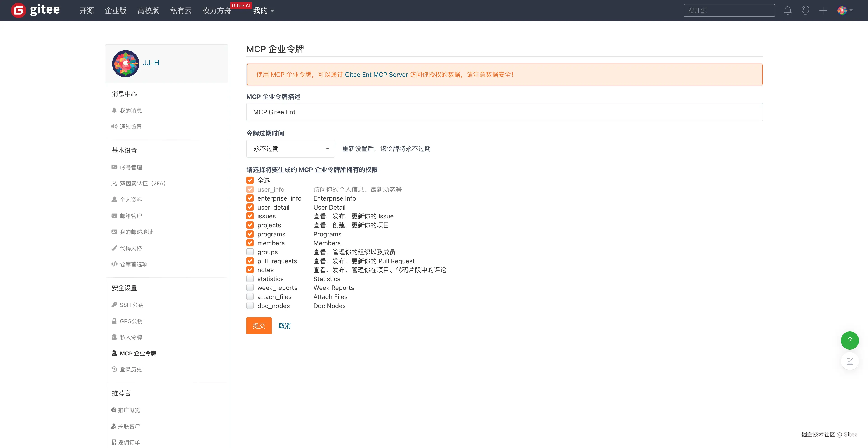Open the 永不过期 expiration dropdown

click(290, 149)
